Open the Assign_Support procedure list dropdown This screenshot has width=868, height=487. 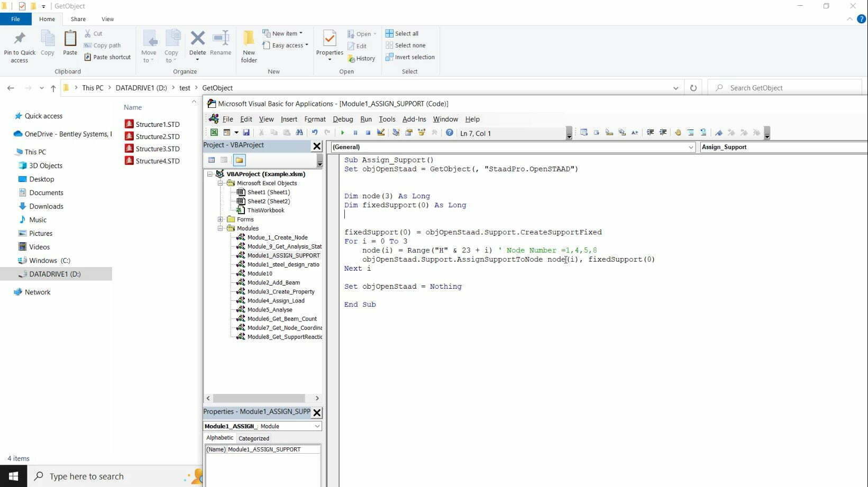point(766,147)
